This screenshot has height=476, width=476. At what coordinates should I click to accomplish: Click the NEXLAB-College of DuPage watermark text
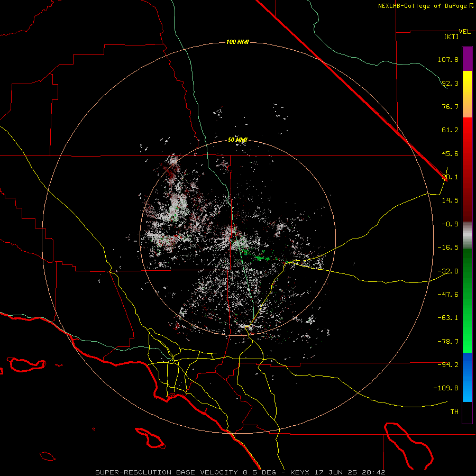click(x=426, y=6)
